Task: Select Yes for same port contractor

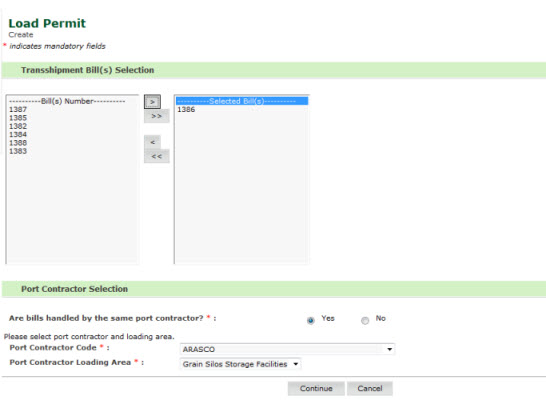Action: 311,320
